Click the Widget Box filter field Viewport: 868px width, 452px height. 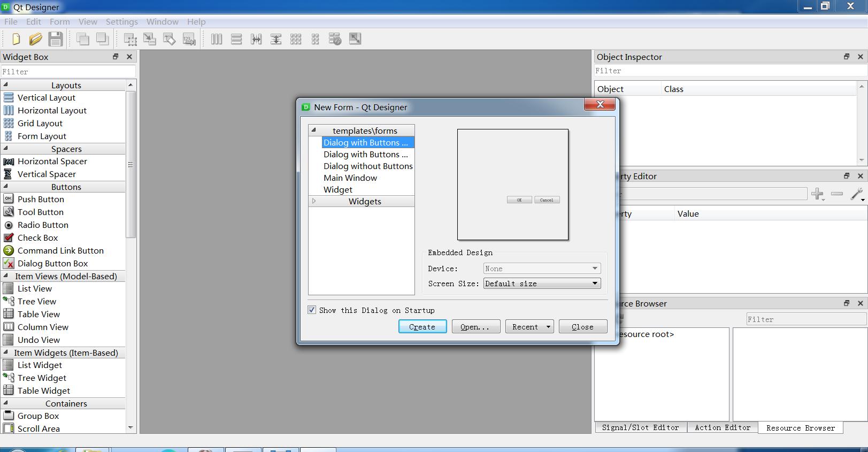68,71
